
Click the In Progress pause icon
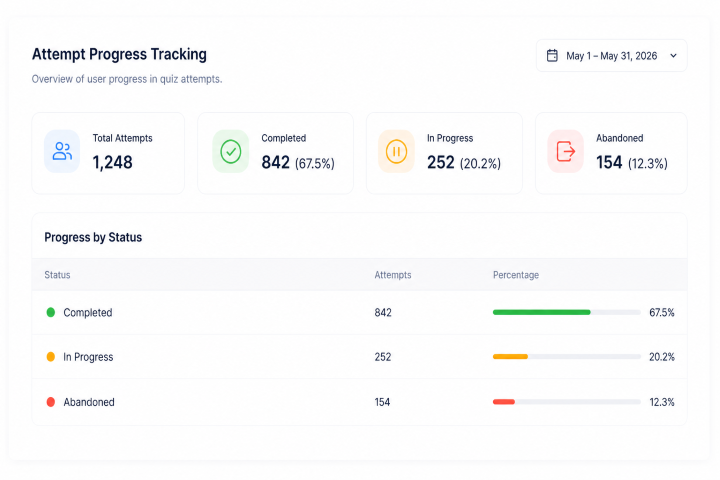[x=396, y=151]
